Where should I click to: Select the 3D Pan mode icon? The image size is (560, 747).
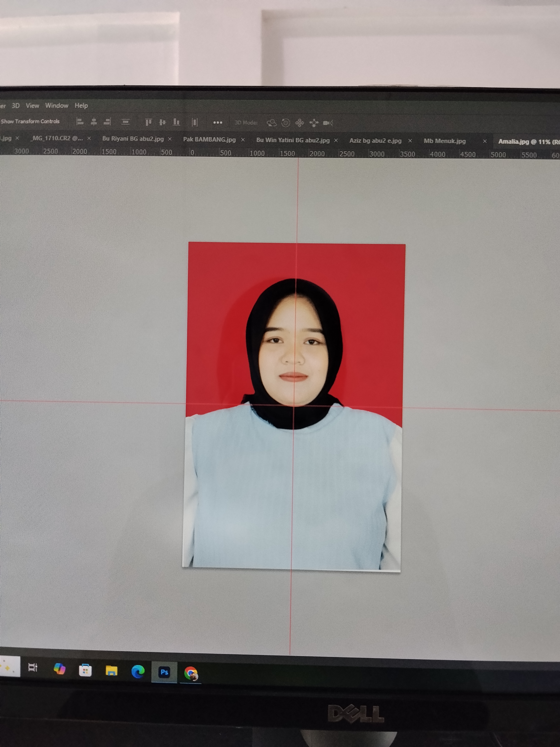tap(299, 123)
